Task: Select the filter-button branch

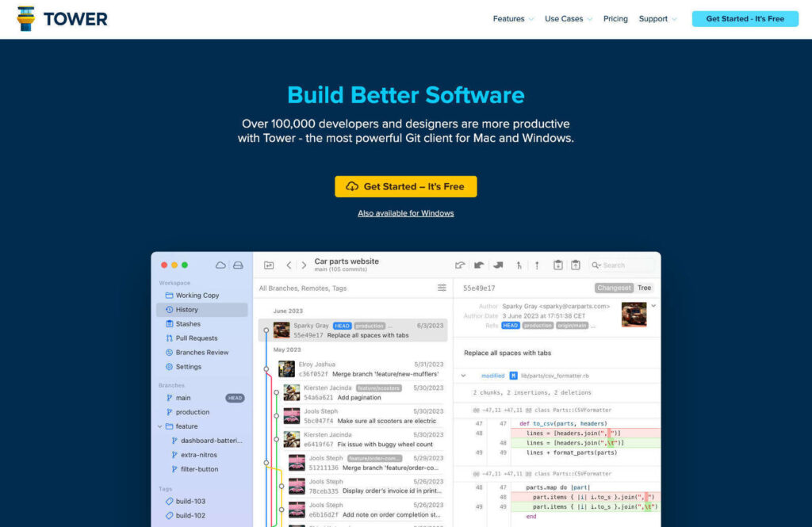Action: pyautogui.click(x=202, y=469)
